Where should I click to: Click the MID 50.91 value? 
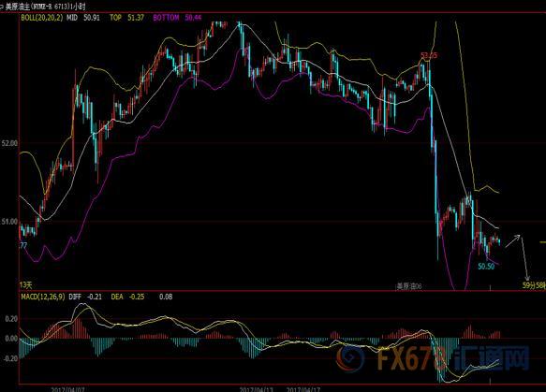(82, 18)
